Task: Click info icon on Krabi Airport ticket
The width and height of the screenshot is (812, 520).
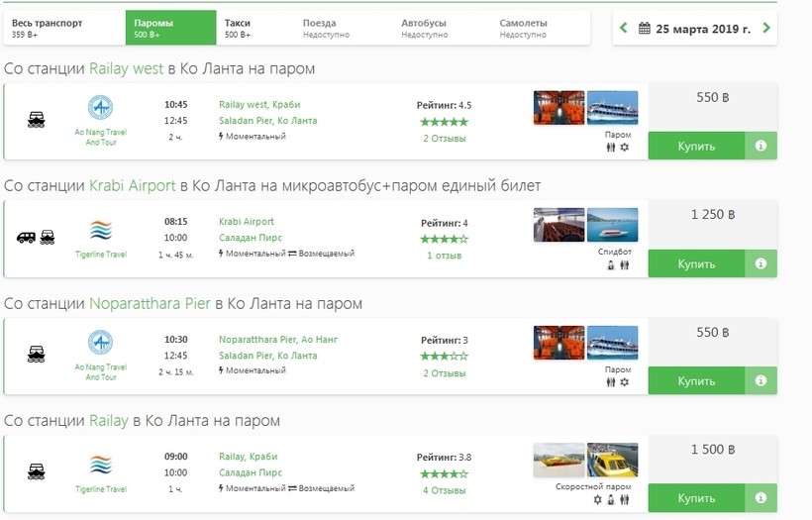Action: pos(761,264)
